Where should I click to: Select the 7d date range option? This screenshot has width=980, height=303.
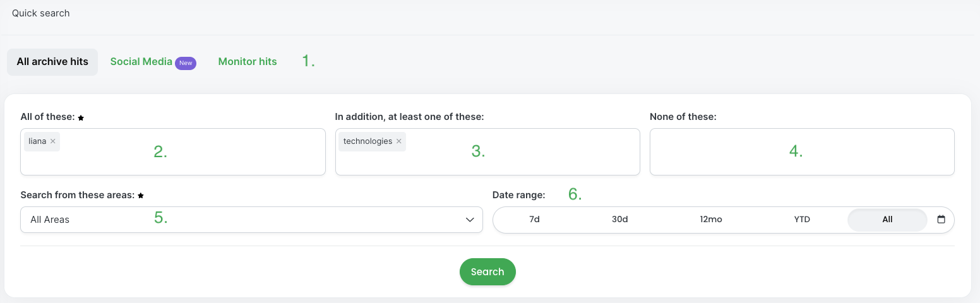534,220
